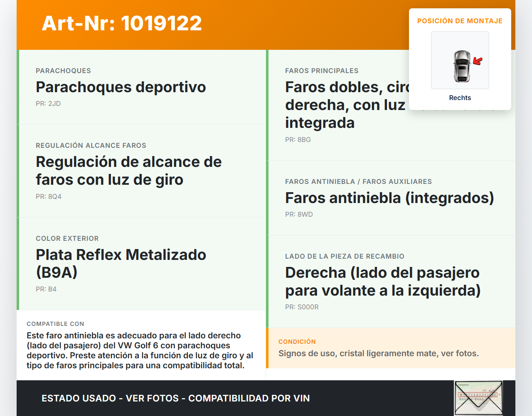Screen dimensions: 532x416
Task: Click the 'Rechts' position label
Action: tap(460, 98)
